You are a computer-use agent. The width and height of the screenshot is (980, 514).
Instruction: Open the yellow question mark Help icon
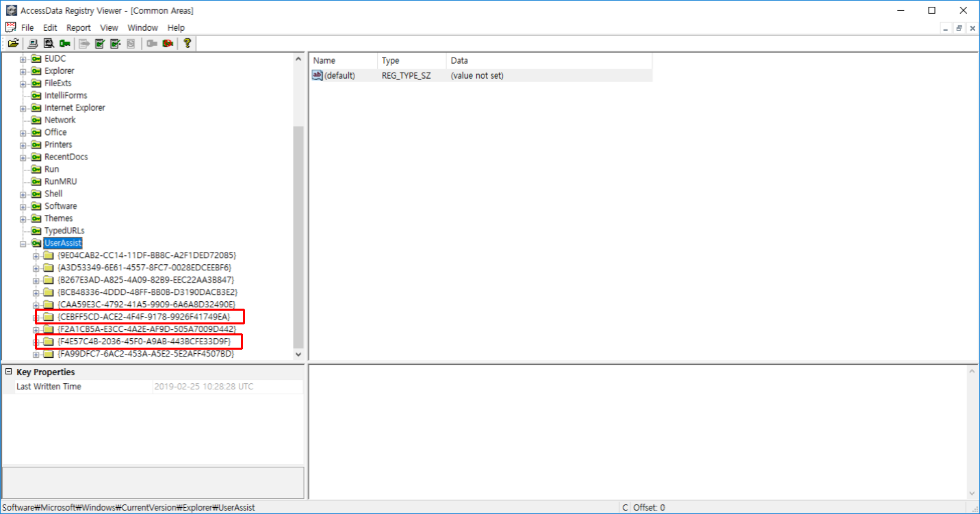187,43
